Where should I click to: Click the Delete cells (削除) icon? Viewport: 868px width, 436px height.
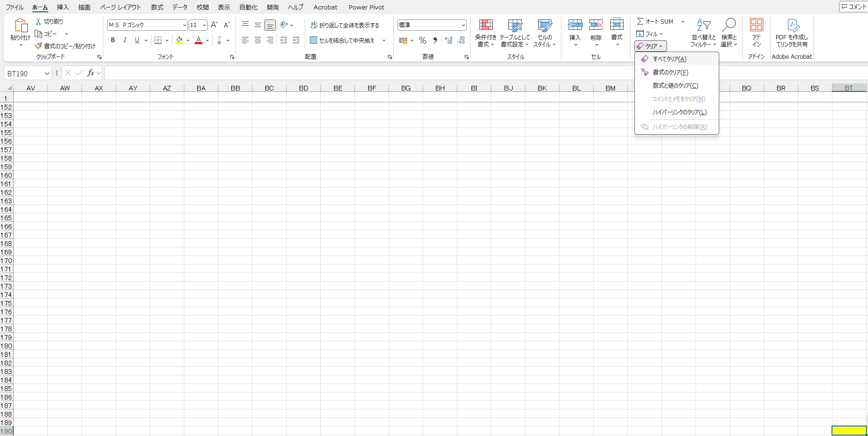596,25
